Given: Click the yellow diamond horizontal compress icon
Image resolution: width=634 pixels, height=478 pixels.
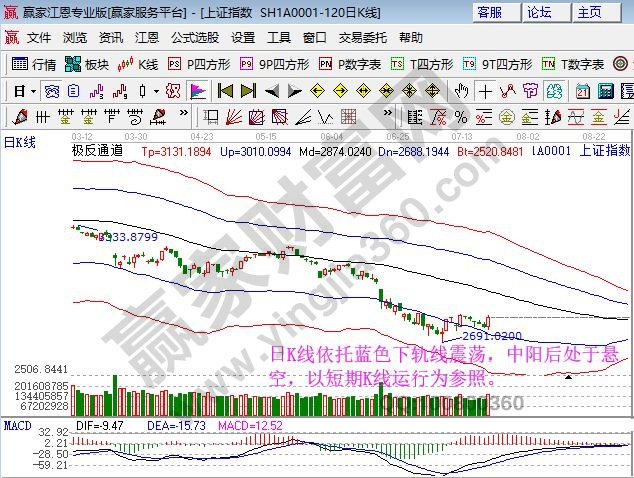Looking at the screenshot, I should click(x=387, y=91).
